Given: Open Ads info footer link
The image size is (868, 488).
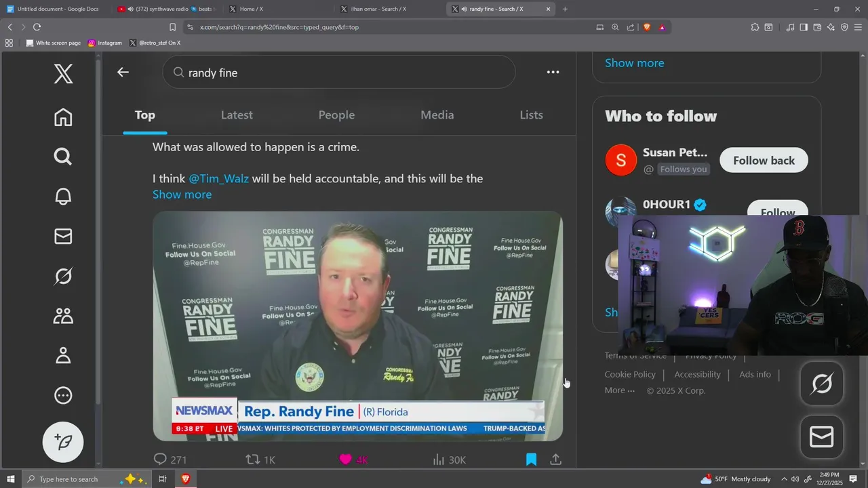Looking at the screenshot, I should pos(755,374).
